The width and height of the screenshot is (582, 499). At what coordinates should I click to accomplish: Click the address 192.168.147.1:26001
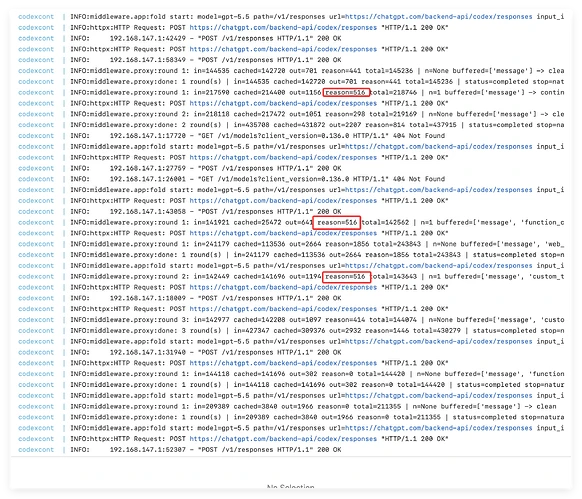click(x=148, y=179)
